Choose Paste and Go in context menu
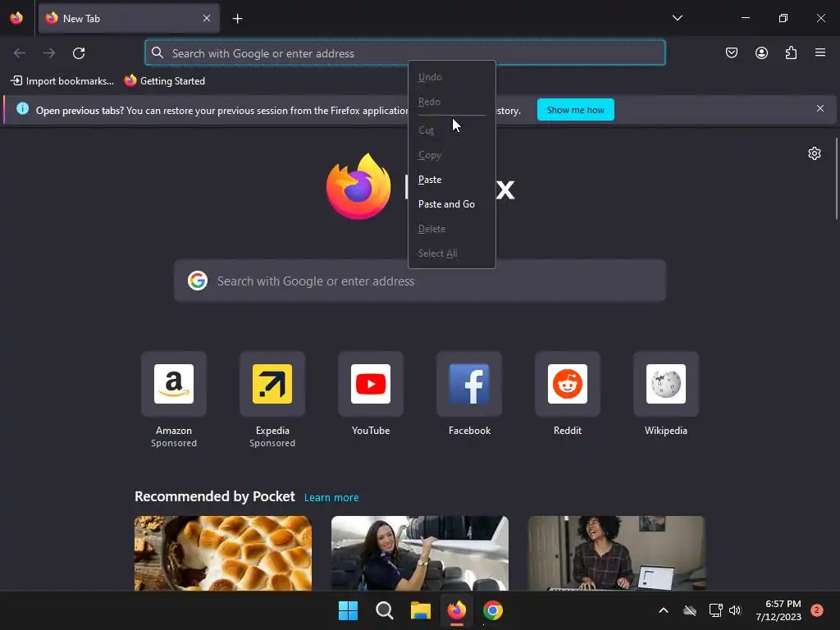Screen dimensions: 840x630 452,204
